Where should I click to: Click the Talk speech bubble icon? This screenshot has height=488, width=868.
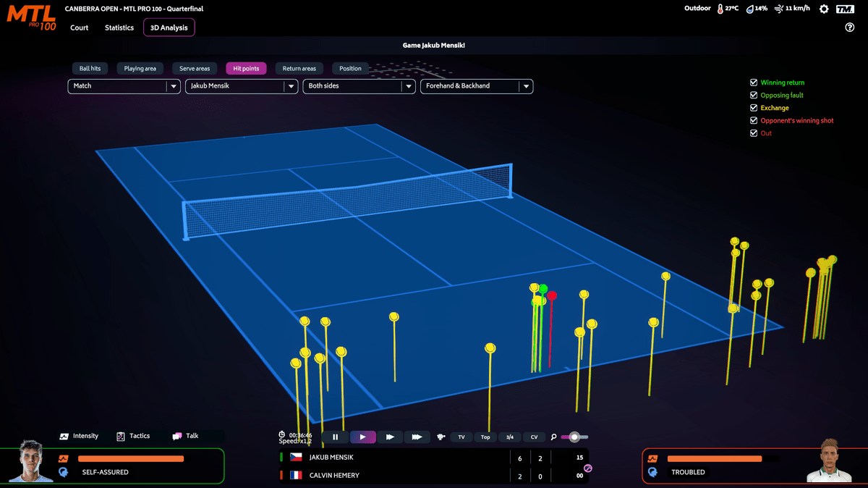coord(176,436)
